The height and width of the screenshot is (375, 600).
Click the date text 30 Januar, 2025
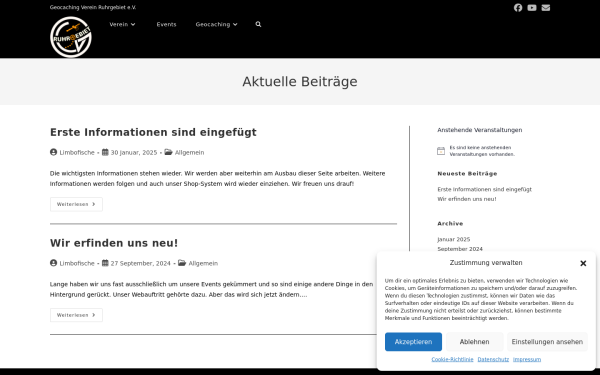pos(134,152)
